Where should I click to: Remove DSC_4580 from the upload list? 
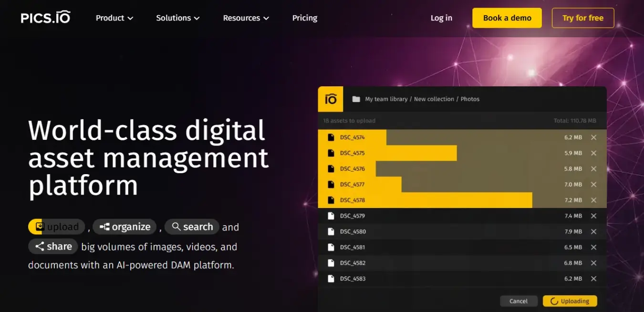coord(593,232)
